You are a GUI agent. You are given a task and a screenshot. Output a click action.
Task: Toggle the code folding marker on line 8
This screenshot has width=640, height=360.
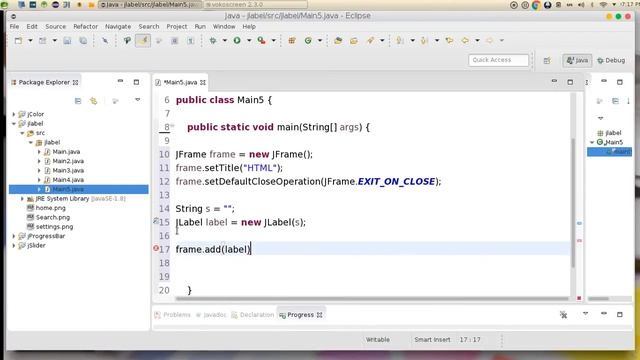coord(172,126)
